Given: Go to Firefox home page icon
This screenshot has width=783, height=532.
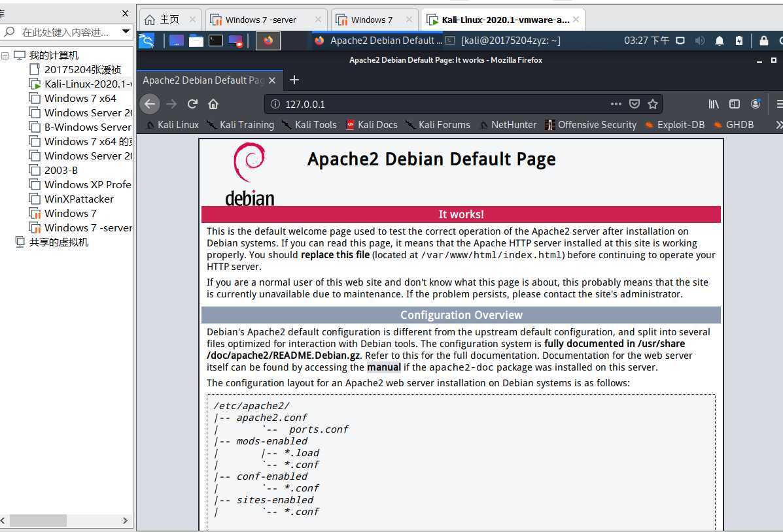Looking at the screenshot, I should point(213,104).
